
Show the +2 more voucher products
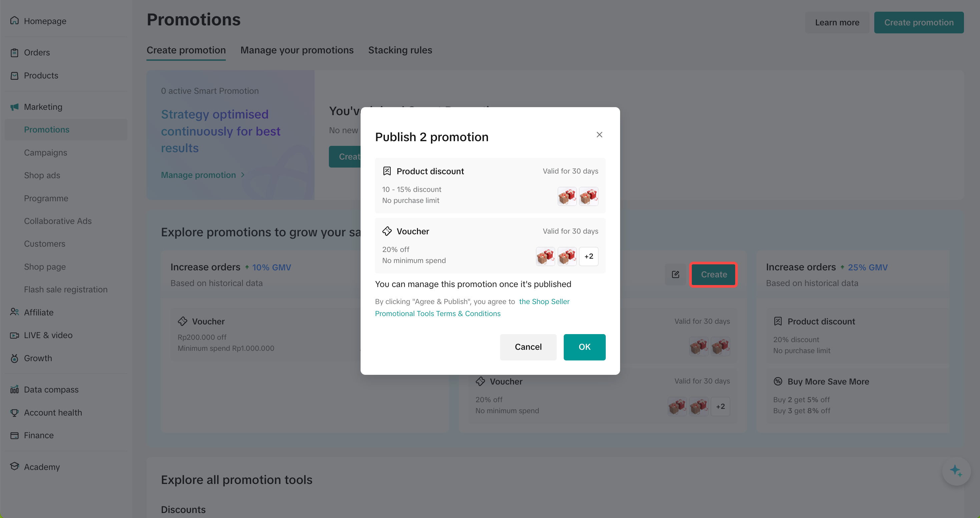588,256
